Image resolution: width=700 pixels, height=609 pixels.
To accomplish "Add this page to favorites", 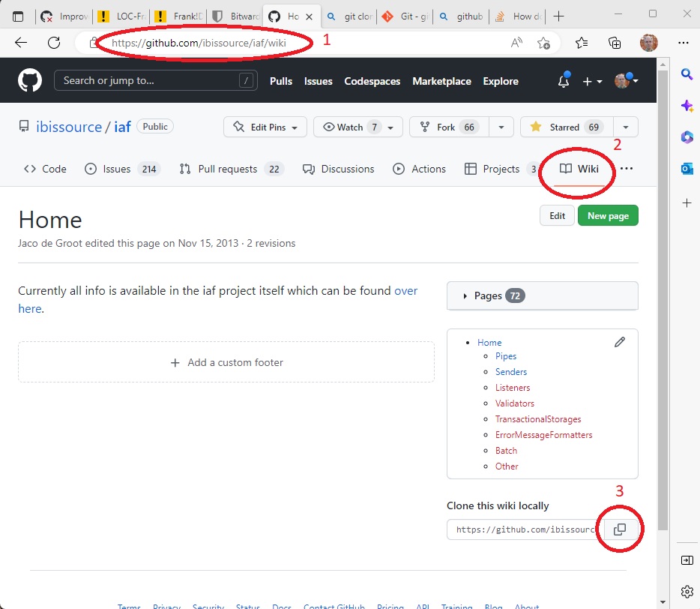I will pos(543,43).
